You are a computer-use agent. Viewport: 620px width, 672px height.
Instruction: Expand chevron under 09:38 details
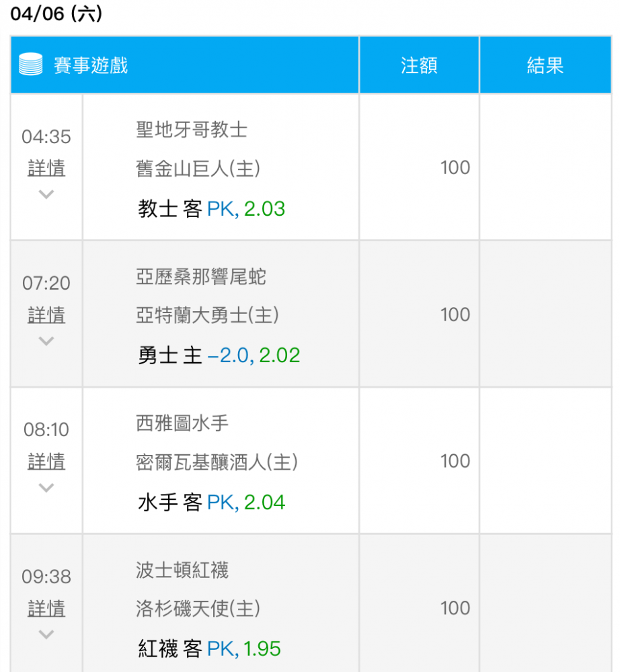click(46, 634)
